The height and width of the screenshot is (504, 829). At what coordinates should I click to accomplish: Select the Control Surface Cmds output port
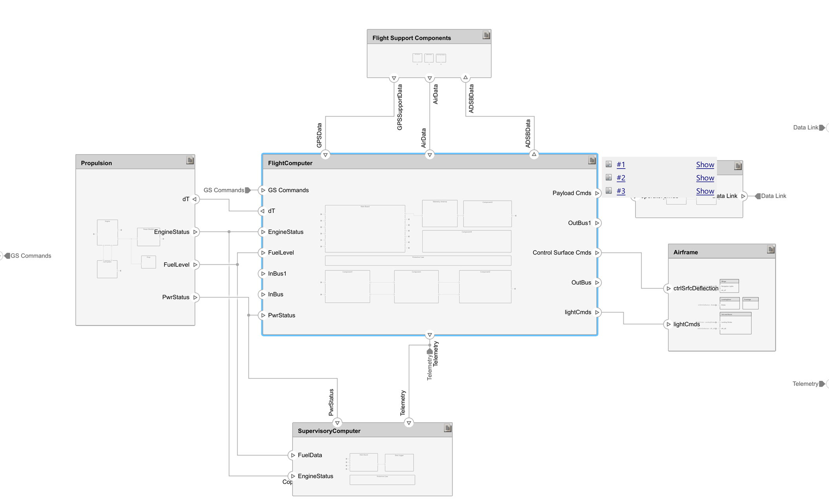[597, 253]
